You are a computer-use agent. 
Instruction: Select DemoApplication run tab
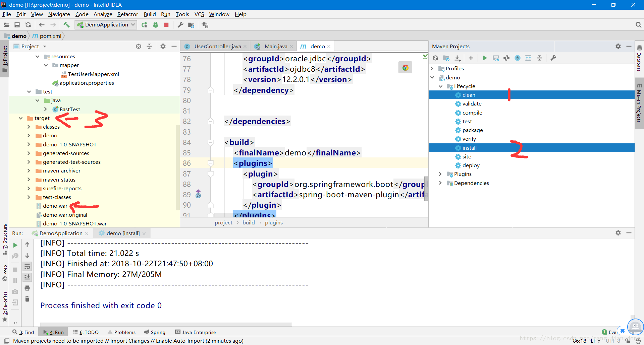pos(61,233)
